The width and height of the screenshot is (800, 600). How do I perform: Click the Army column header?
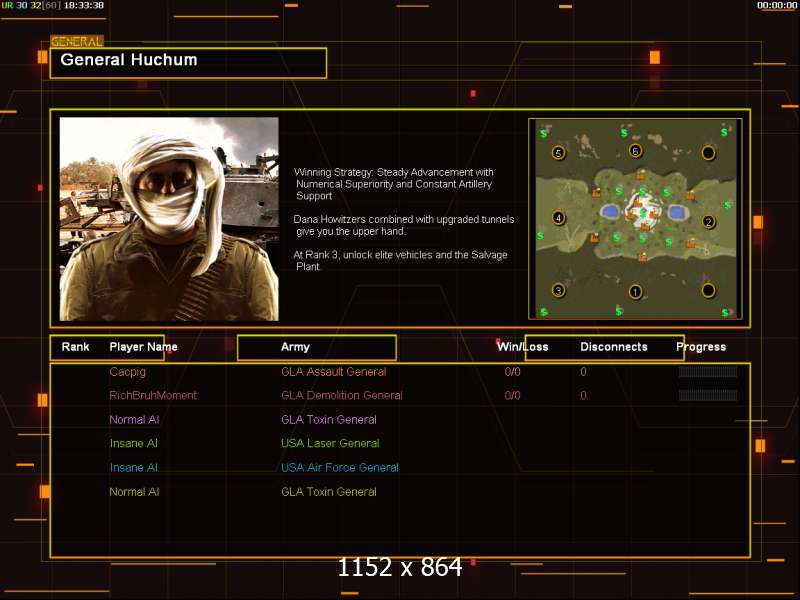295,347
